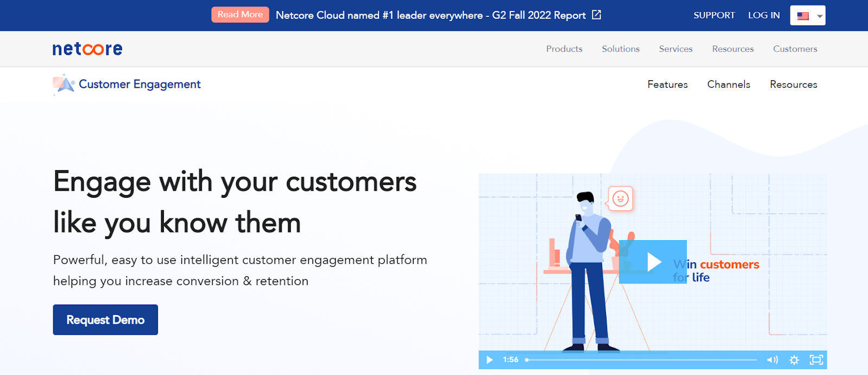Click the netcore logo

pos(87,49)
